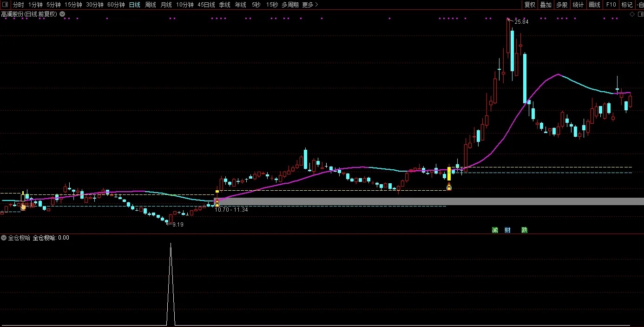644x327 pixels.
Task: Open the F10 company info
Action: 611,5
